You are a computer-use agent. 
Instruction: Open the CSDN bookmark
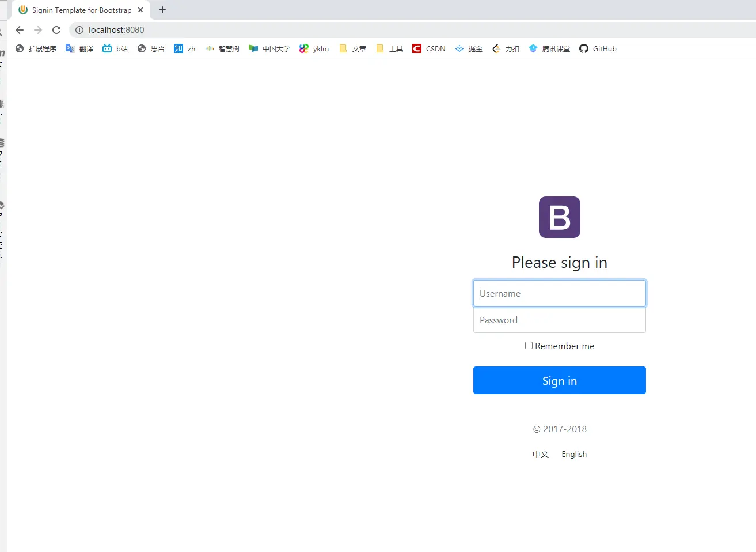coord(429,48)
